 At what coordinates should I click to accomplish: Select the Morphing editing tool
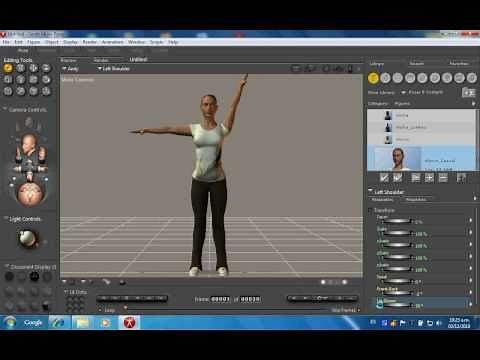33,91
